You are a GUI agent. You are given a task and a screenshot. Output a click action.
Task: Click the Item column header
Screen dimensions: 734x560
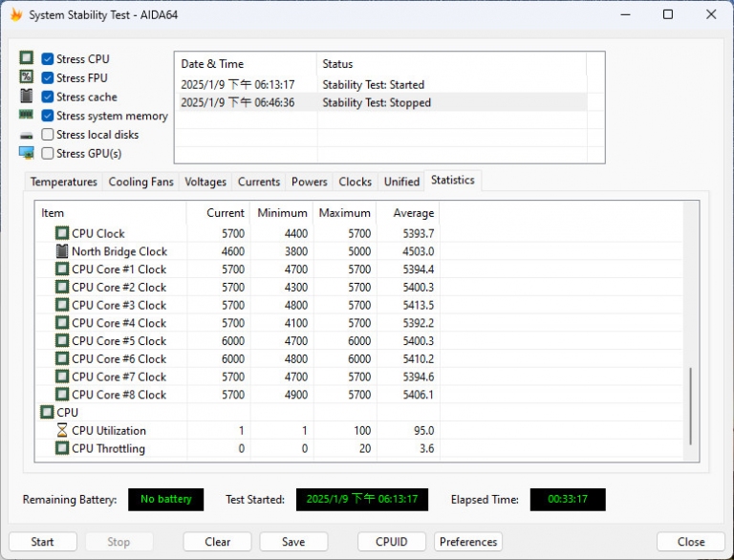tap(111, 213)
